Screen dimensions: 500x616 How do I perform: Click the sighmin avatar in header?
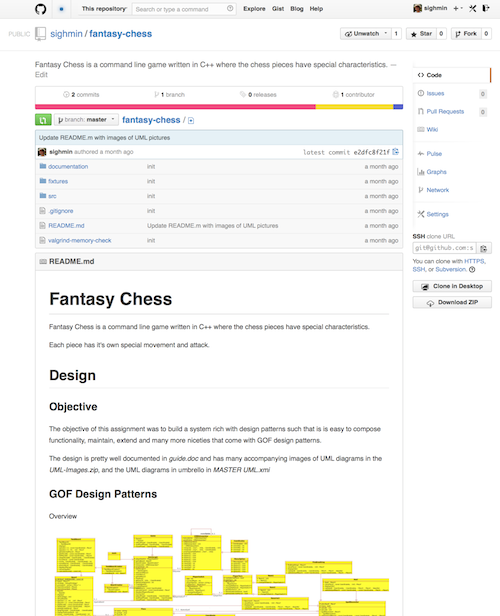417,8
